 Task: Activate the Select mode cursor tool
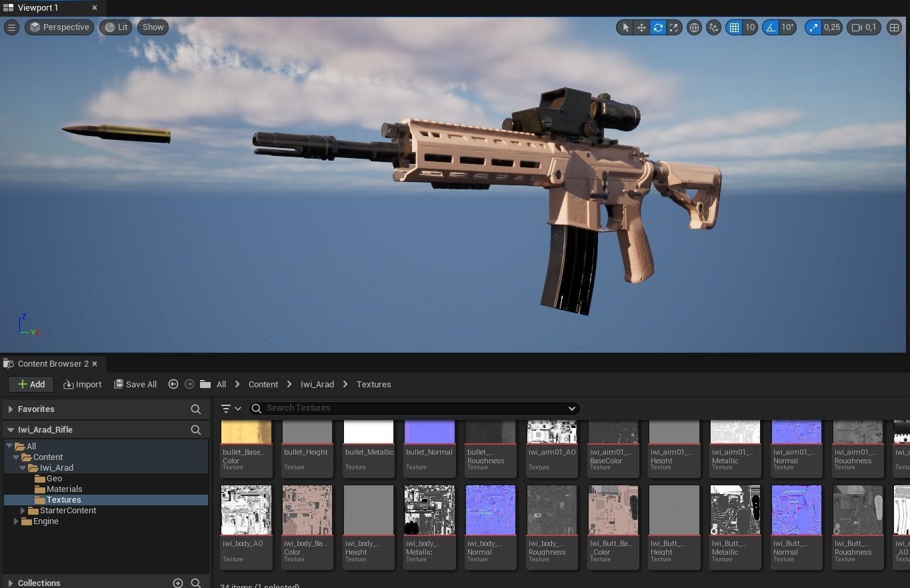point(625,27)
